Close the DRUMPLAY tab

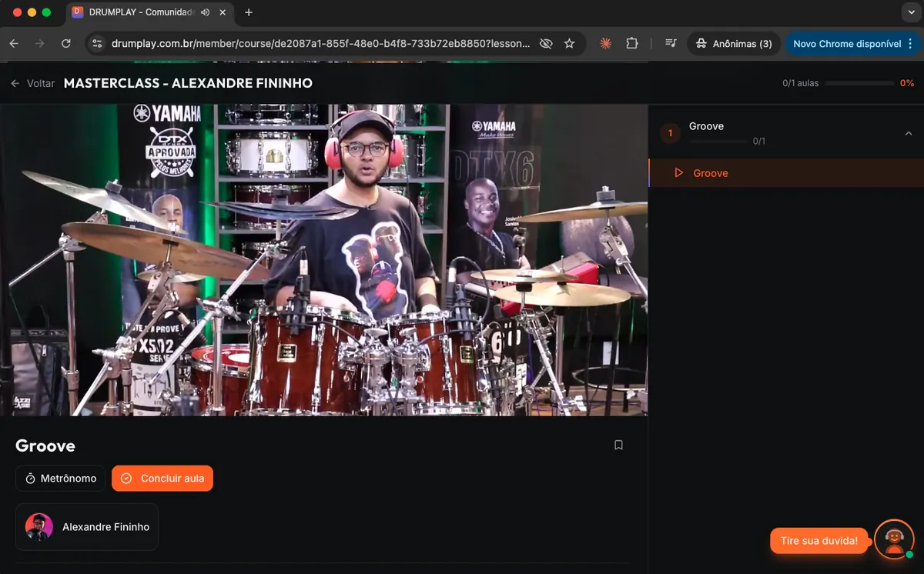click(x=223, y=12)
